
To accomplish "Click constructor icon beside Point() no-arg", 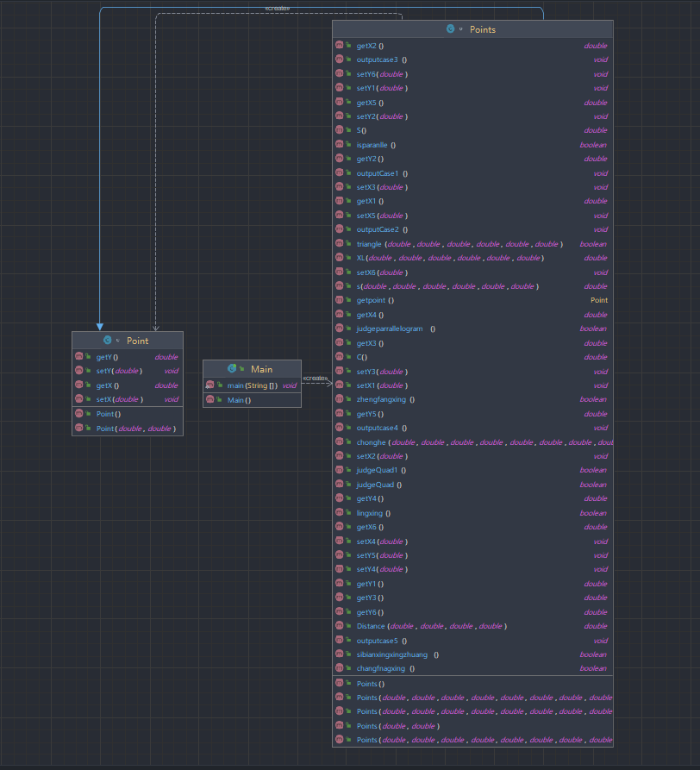I will point(79,414).
